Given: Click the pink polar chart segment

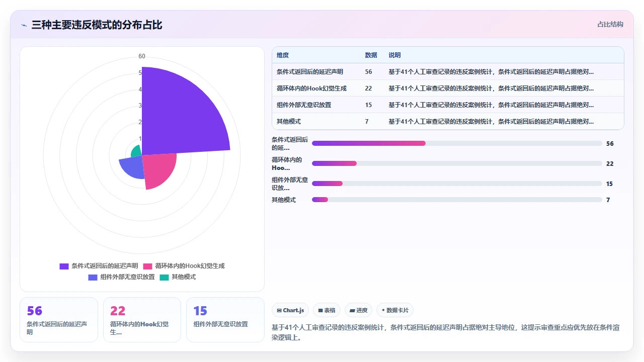Looking at the screenshot, I should pyautogui.click(x=158, y=170).
